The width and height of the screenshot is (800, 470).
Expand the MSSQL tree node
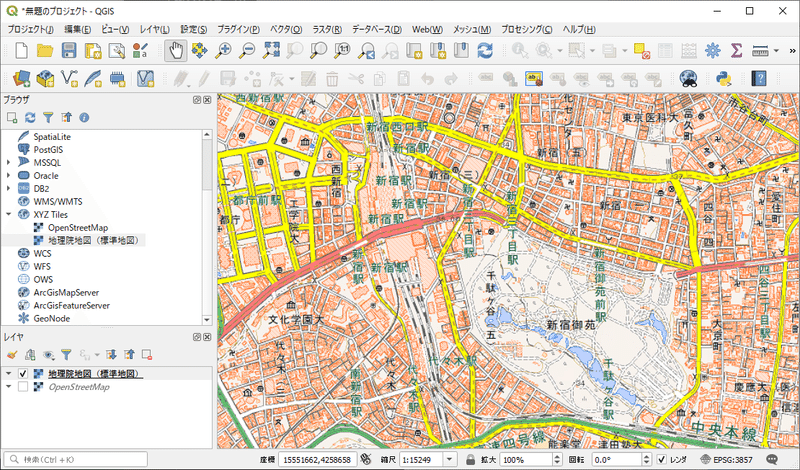[x=9, y=162]
